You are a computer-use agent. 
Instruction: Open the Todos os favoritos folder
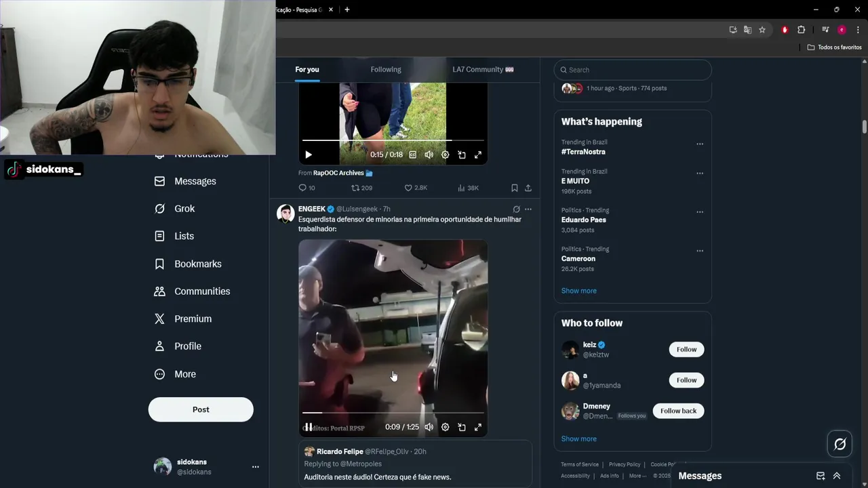point(834,47)
